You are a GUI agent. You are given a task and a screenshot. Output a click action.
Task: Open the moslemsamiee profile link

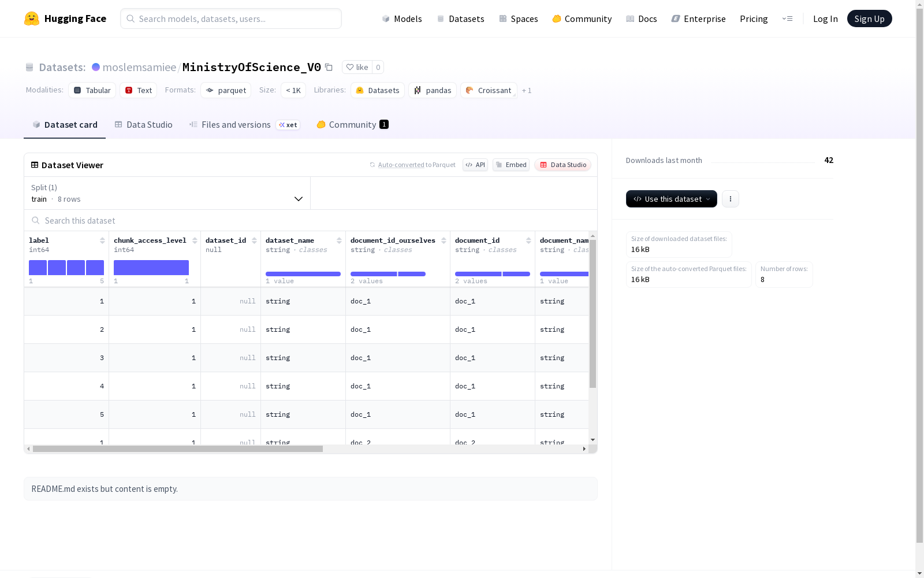pyautogui.click(x=139, y=67)
